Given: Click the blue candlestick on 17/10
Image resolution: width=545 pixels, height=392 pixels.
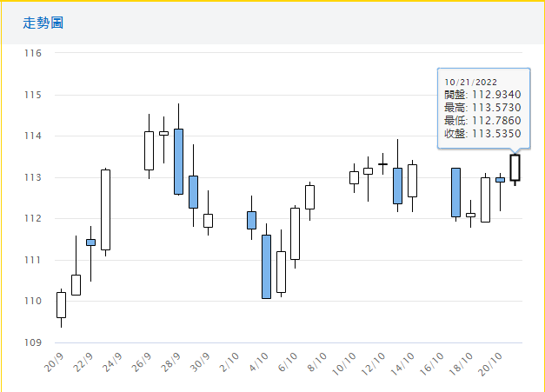Looking at the screenshot, I should tap(455, 192).
